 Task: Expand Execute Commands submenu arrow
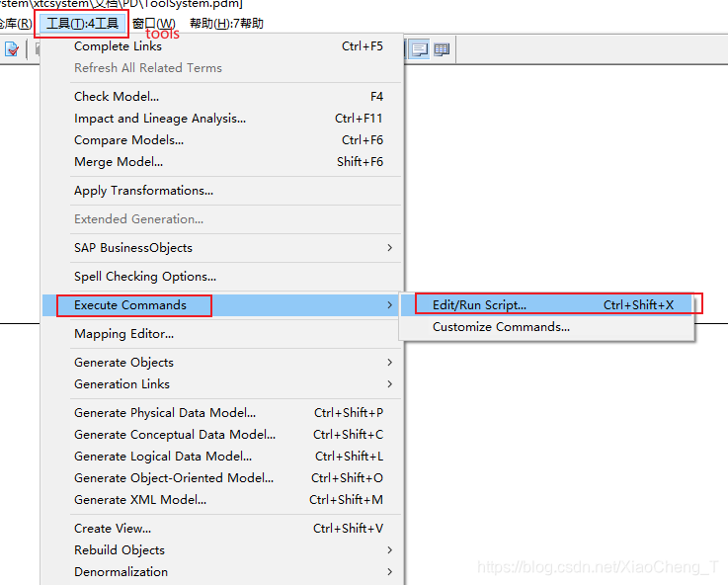(389, 305)
